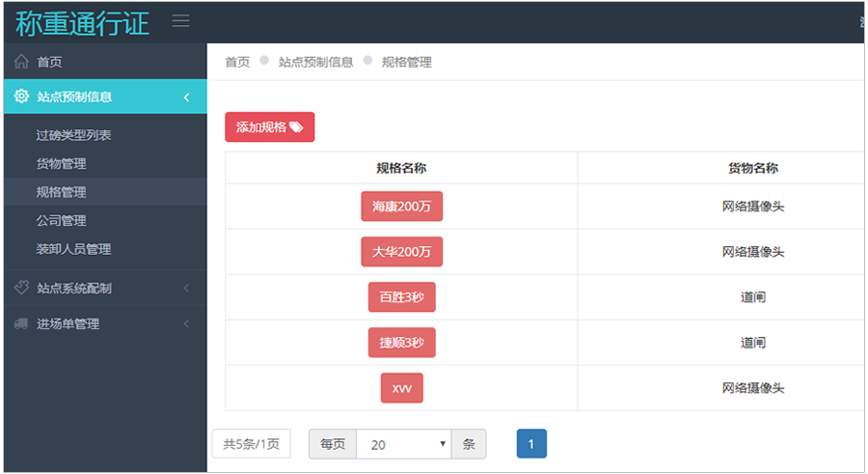Click 网络摄像头 cell in xvv row
This screenshot has width=868, height=474.
[x=753, y=388]
